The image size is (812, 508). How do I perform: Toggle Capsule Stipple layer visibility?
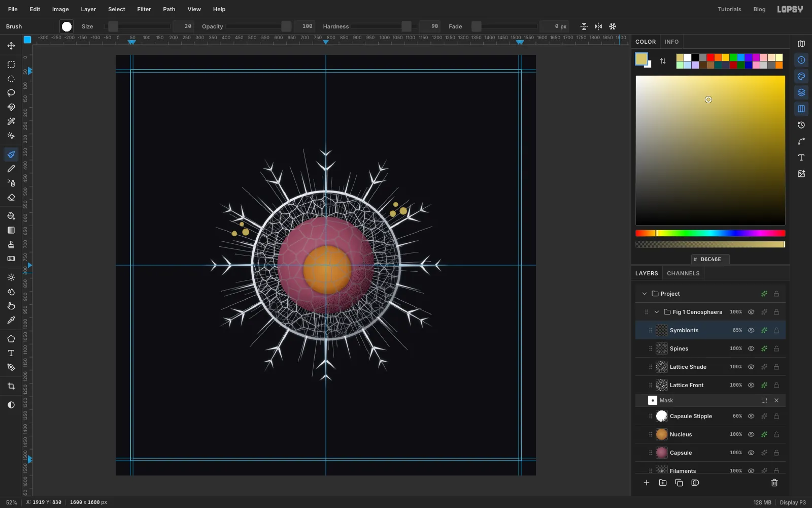click(x=751, y=416)
